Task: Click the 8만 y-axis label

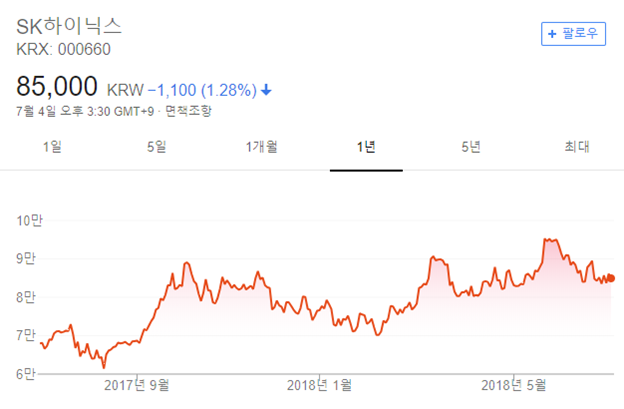Action: (x=26, y=297)
